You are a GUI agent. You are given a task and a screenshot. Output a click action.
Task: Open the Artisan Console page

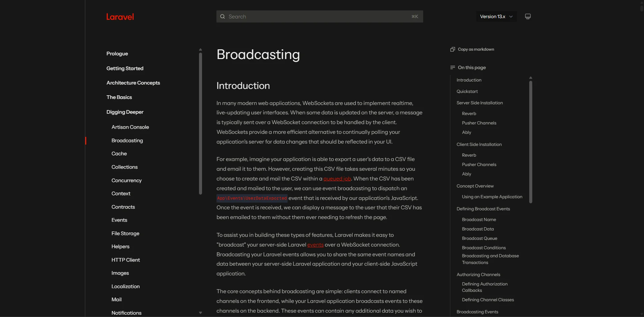[x=130, y=127]
